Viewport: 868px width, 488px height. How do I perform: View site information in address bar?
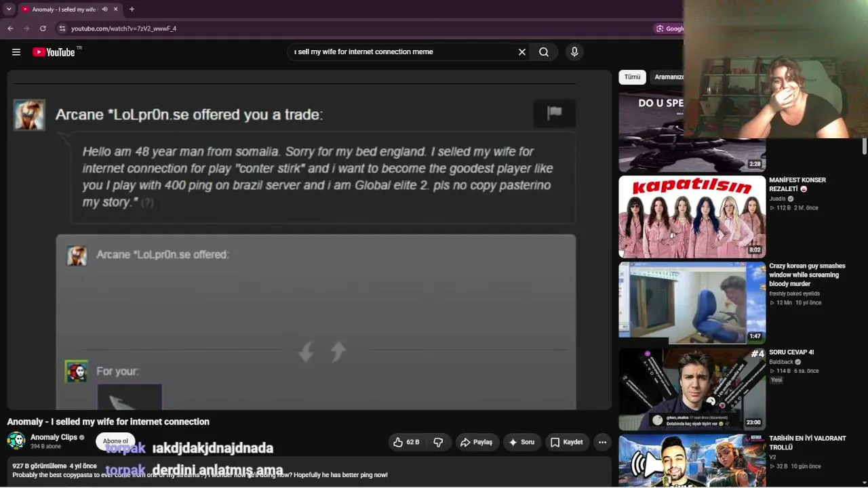coord(62,28)
